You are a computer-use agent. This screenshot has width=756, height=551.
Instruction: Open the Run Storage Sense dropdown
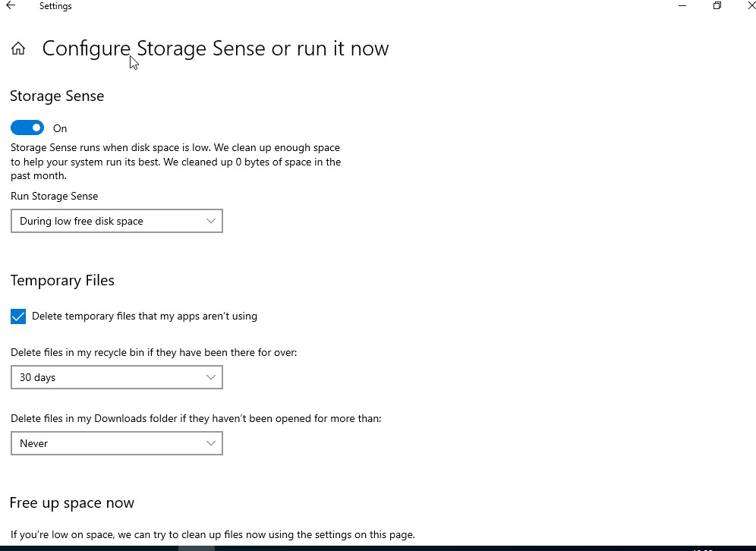click(117, 221)
